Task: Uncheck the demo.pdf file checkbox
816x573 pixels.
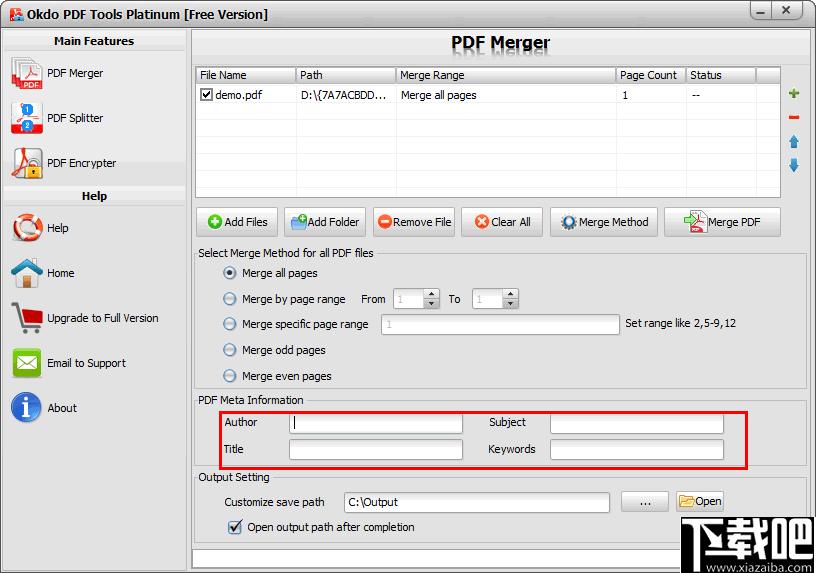Action: (206, 95)
